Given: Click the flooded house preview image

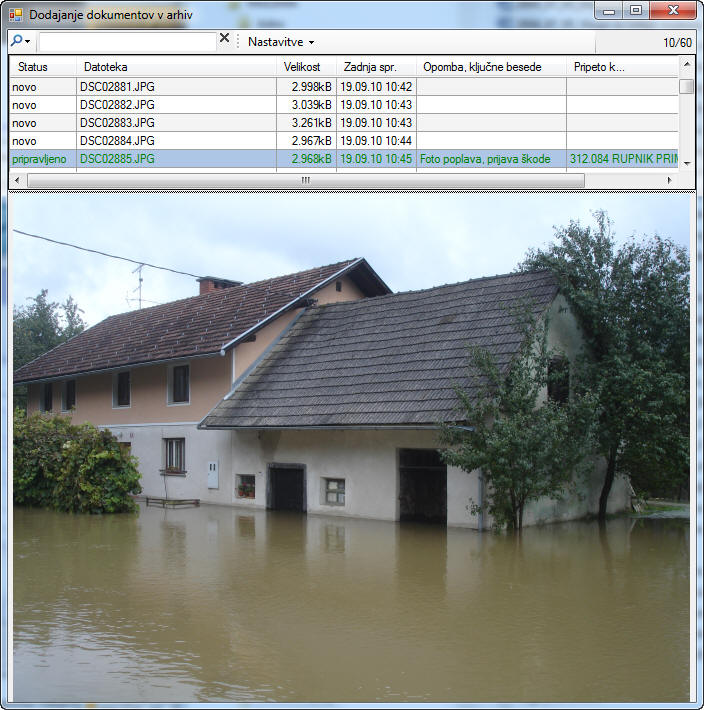Looking at the screenshot, I should 351,448.
